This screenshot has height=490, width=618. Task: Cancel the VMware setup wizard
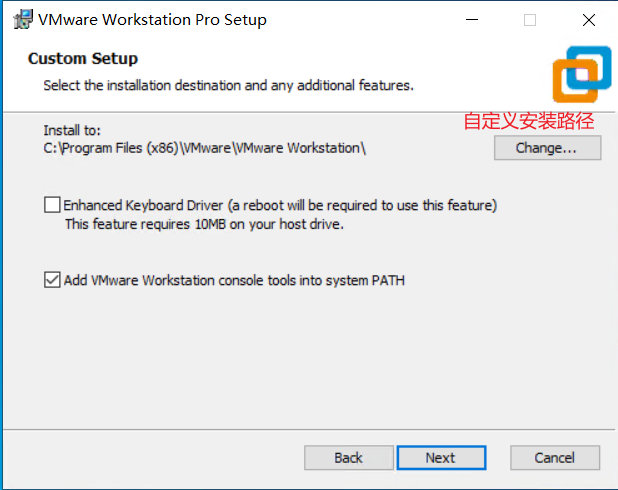554,458
